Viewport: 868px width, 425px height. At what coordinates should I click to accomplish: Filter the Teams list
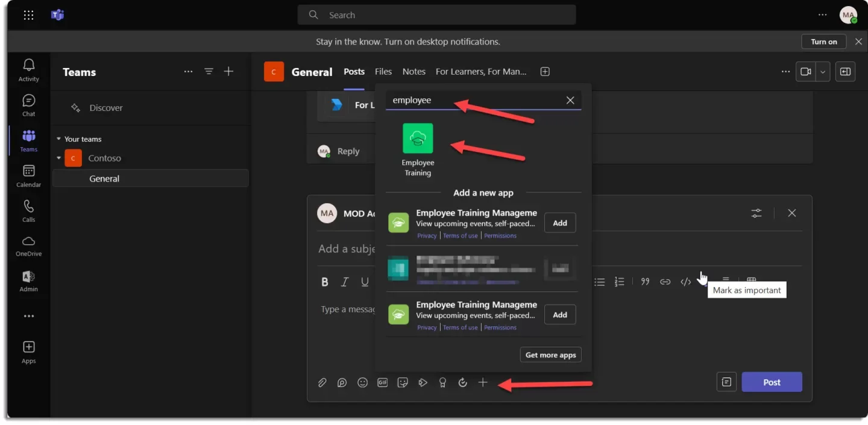[209, 71]
